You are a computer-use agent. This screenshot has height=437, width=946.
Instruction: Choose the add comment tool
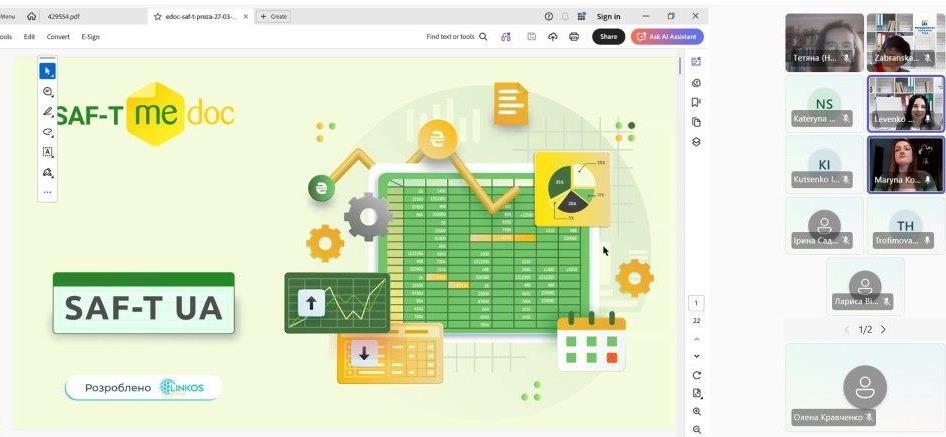coord(47,92)
